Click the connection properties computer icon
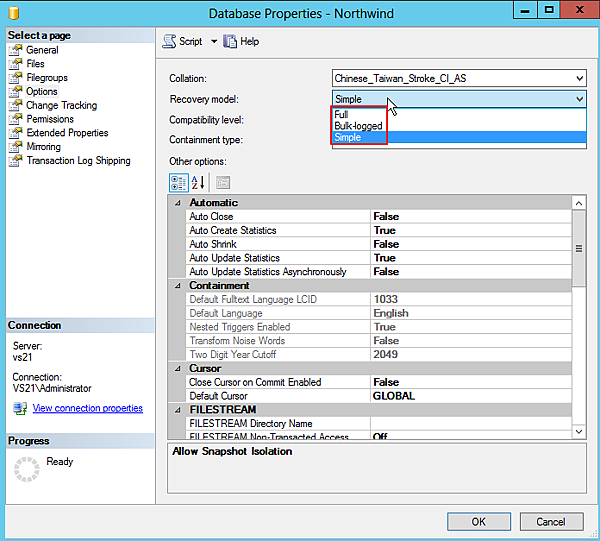 [x=20, y=408]
